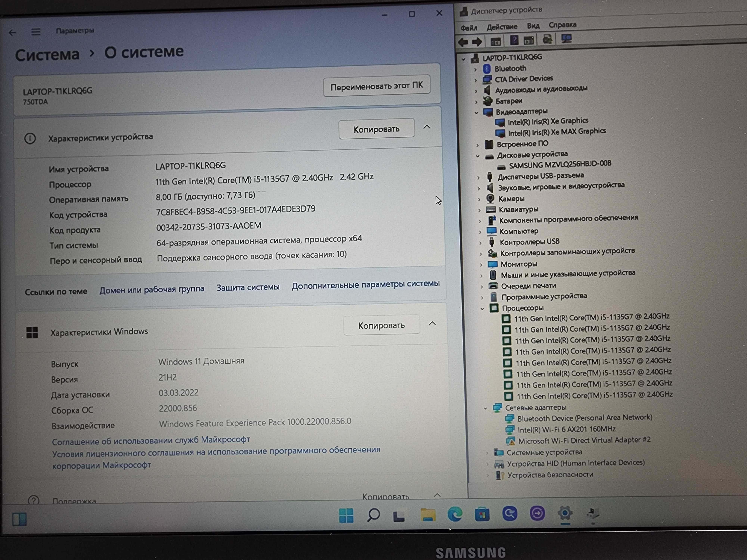Open Соглашение об использовании служб Майкрософт link
747x560 pixels.
pos(151,441)
